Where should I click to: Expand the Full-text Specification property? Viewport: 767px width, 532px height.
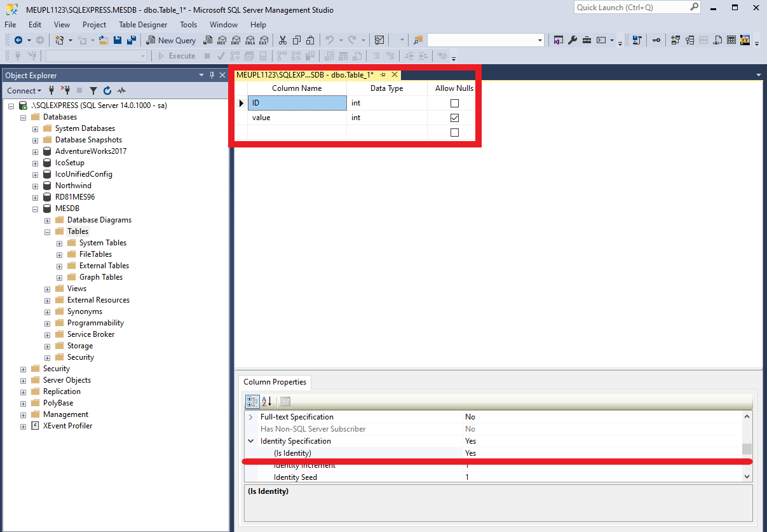(x=251, y=417)
